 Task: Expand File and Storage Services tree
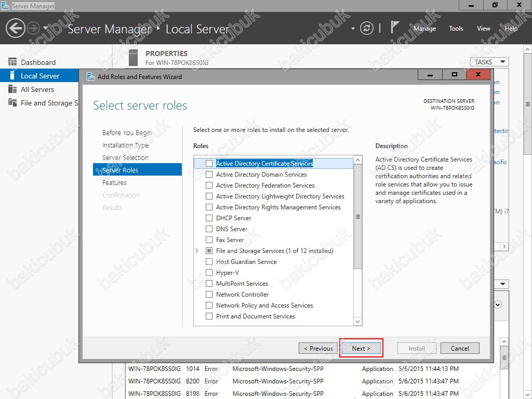point(197,251)
